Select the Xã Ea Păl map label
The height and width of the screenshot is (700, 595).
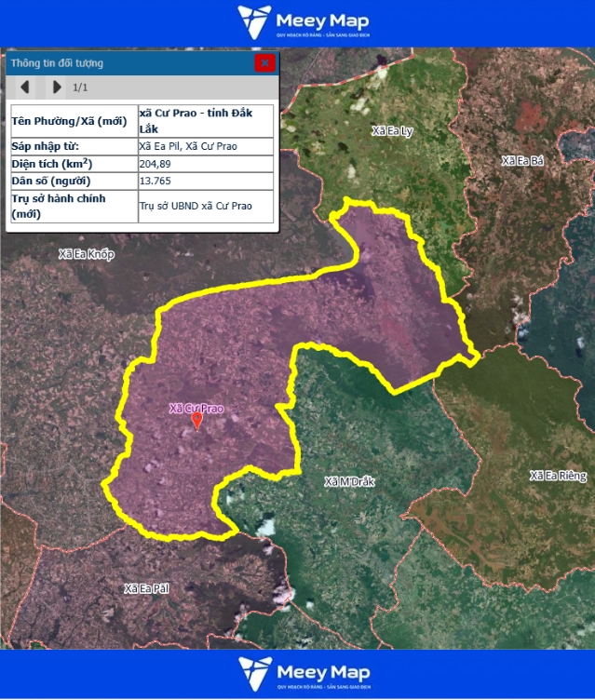146,588
